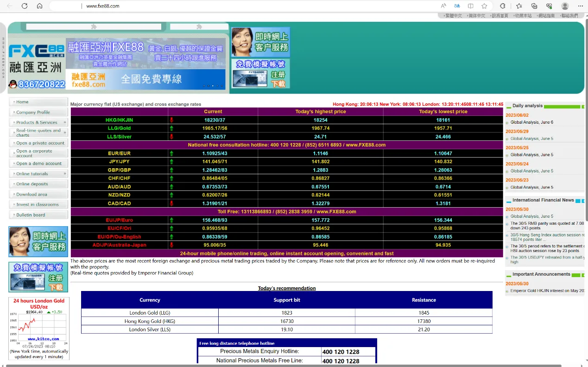This screenshot has height=367, width=588.
Task: Click the green up arrow for JPY/JPY
Action: tap(171, 162)
